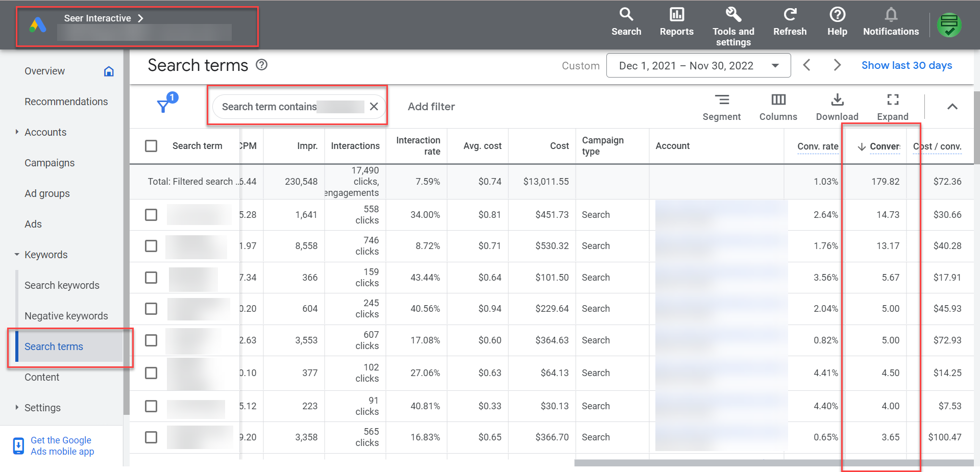The width and height of the screenshot is (980, 472).
Task: Open the Overview page from the sidebar
Action: pos(44,71)
